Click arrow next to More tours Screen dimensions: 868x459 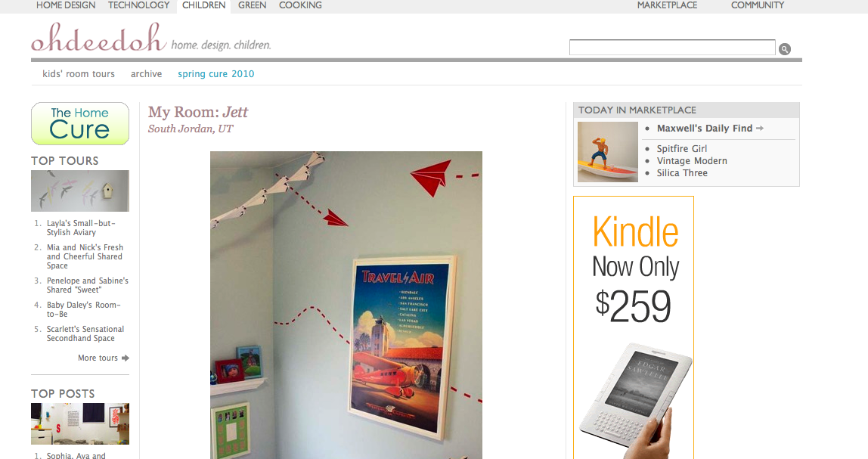tap(126, 358)
